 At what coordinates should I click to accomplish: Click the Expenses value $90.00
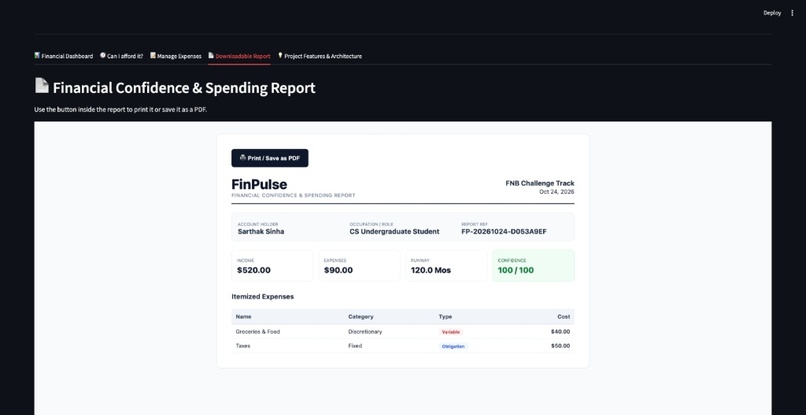point(338,270)
